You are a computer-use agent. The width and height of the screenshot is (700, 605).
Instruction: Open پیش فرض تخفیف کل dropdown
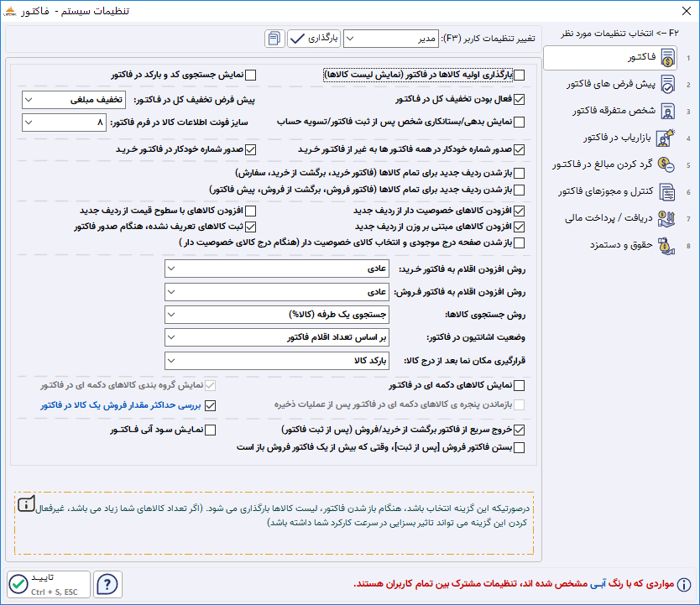[x=74, y=100]
